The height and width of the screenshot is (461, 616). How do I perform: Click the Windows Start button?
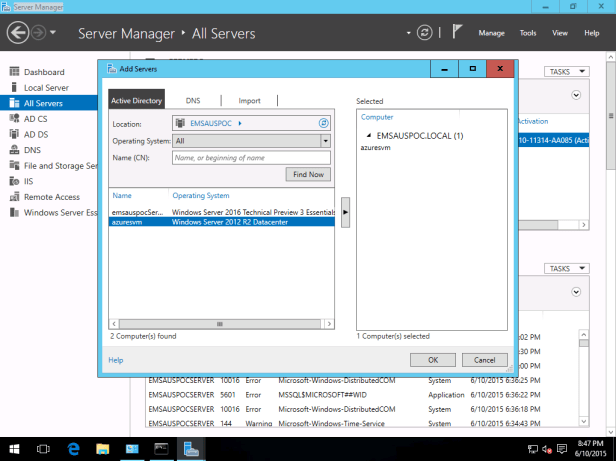16,449
